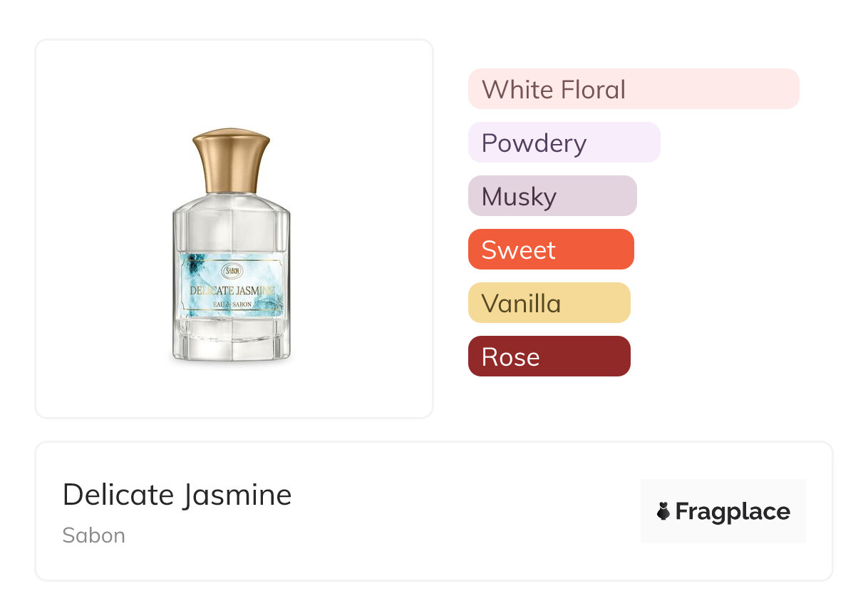Select the White Floral accord bar
868x616 pixels.
click(634, 89)
